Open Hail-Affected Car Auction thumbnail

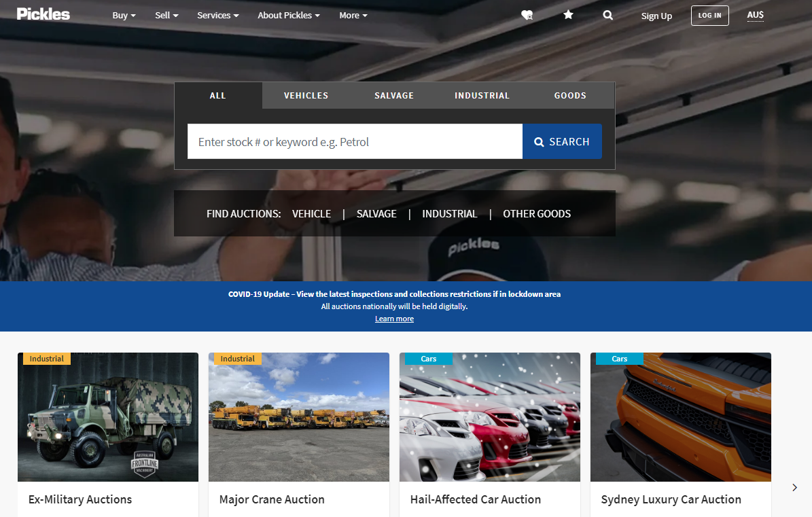pos(490,417)
